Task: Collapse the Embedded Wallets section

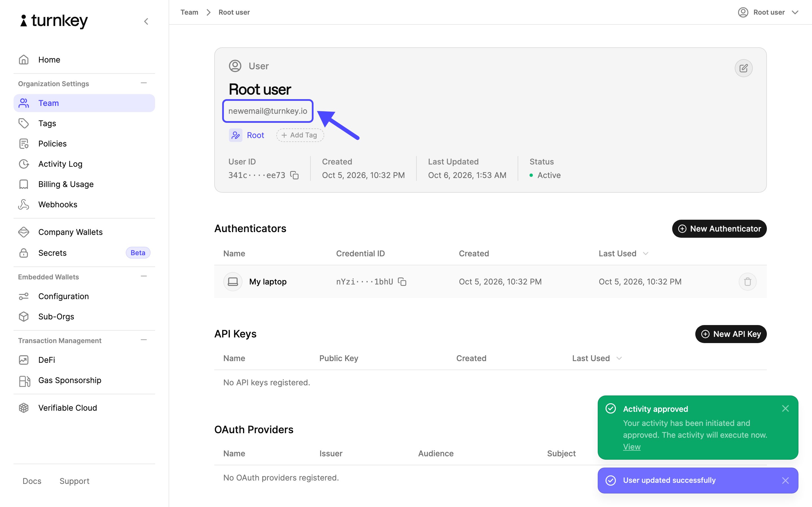Action: point(144,276)
